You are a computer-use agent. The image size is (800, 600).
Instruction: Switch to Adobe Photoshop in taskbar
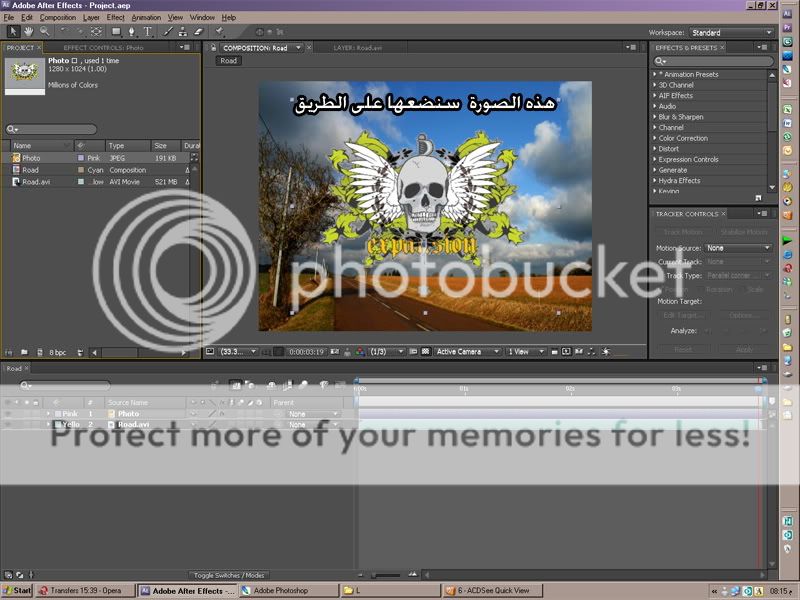(289, 591)
